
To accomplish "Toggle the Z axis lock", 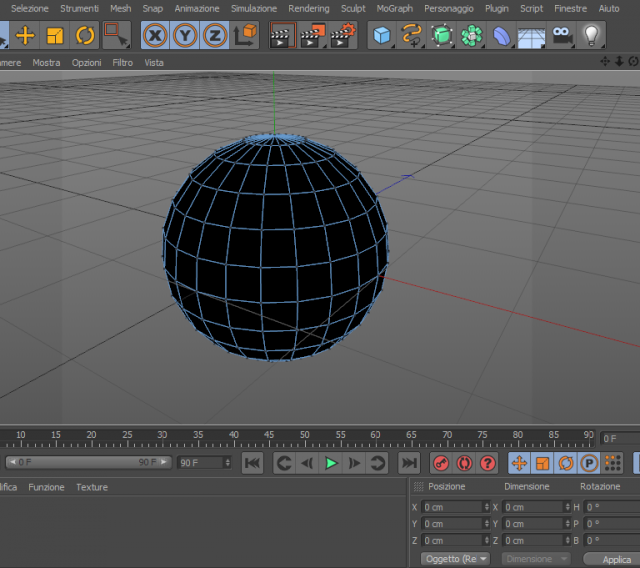I will tap(215, 36).
